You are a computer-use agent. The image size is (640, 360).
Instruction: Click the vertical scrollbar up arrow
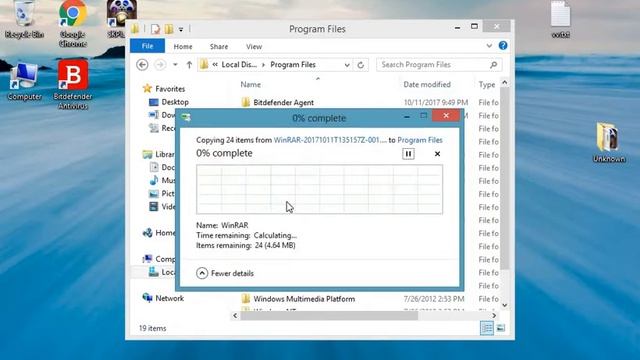pos(504,82)
